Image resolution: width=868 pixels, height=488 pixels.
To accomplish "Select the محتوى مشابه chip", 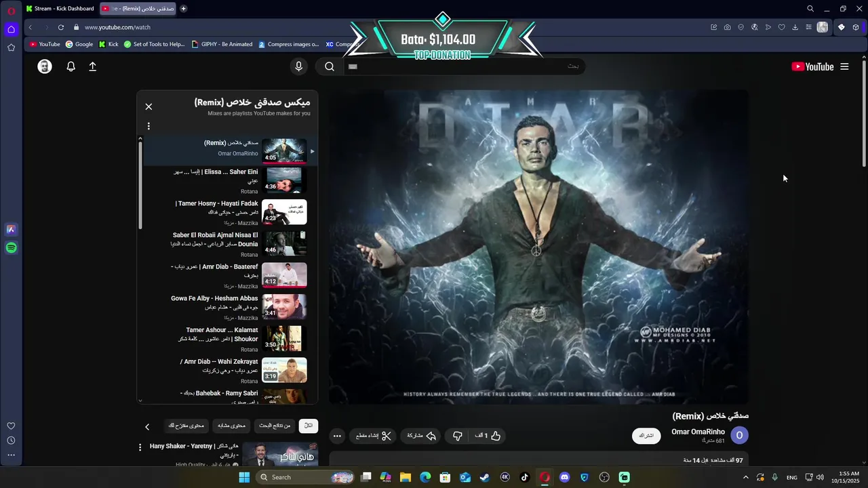I will pyautogui.click(x=231, y=426).
